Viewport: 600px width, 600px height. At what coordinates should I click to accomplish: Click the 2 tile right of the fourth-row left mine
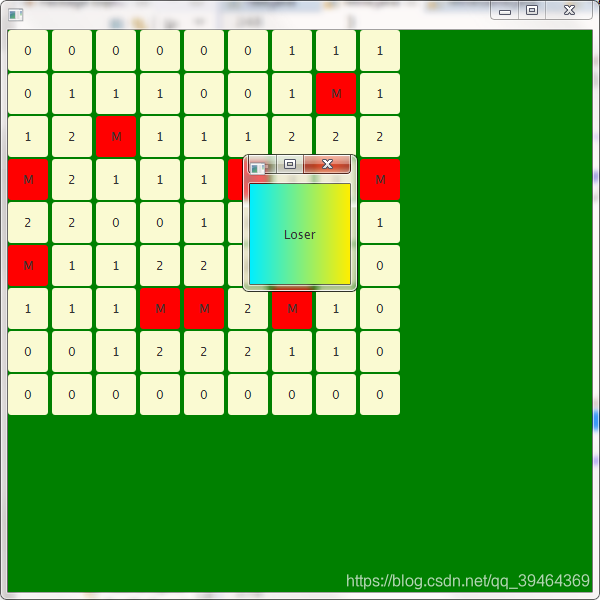[x=72, y=179]
